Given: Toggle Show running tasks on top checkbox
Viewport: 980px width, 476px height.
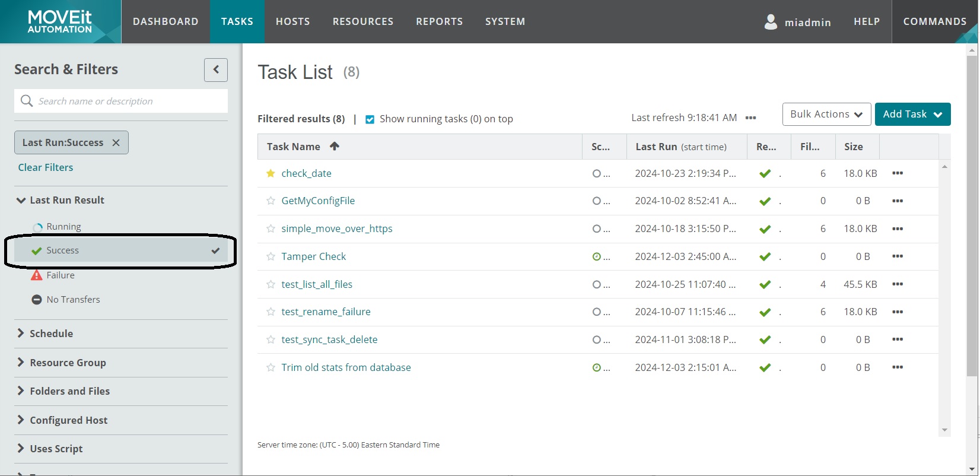Looking at the screenshot, I should (370, 119).
